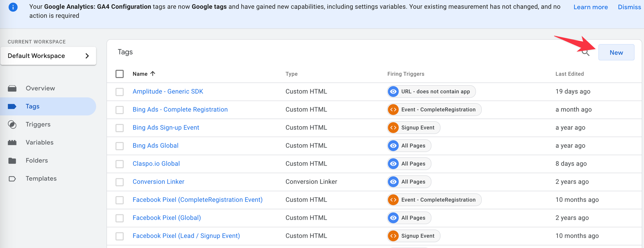Check the Bing Ads Global checkbox
Viewport: 644px width, 248px height.
click(119, 146)
